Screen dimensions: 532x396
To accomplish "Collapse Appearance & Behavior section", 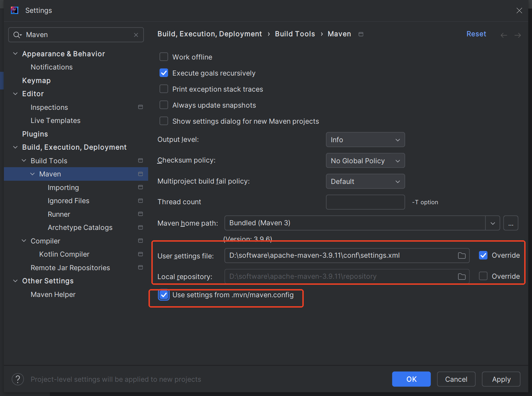I will click(15, 53).
